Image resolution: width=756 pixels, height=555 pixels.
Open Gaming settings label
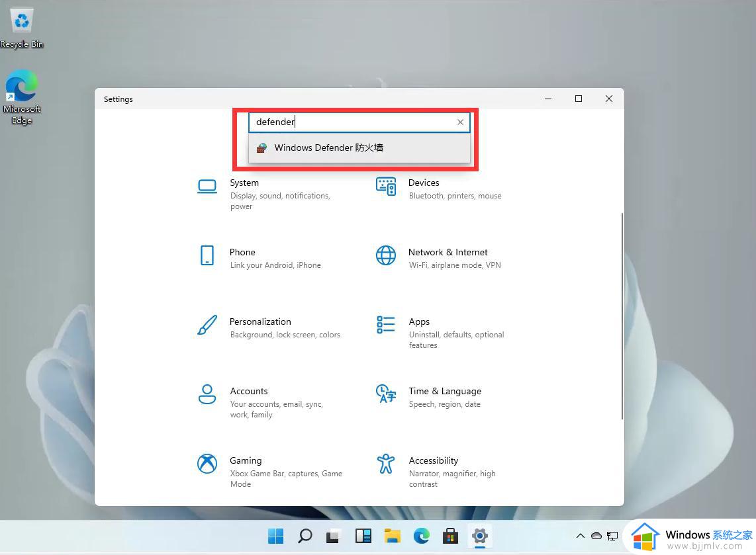point(246,460)
